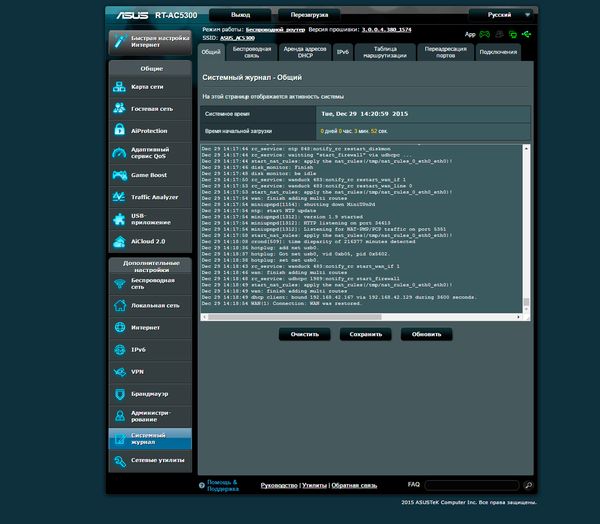
Task: Click the Очистить (clear) button
Action: coord(305,334)
